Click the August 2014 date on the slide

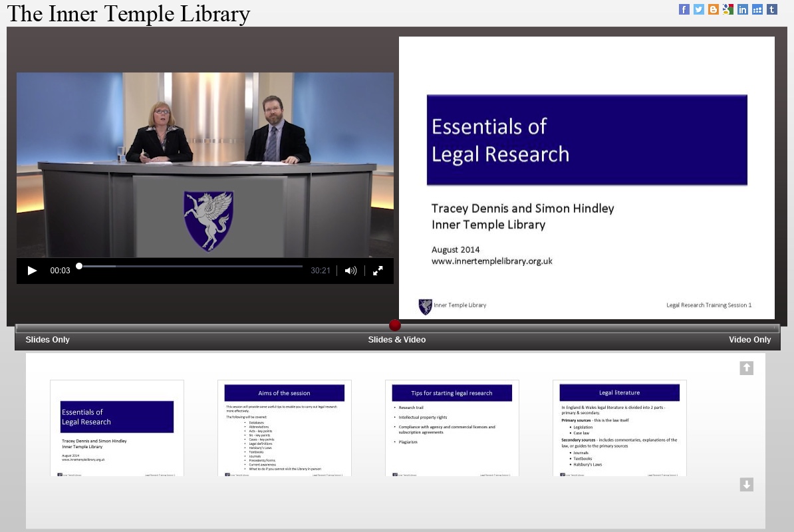tap(456, 249)
